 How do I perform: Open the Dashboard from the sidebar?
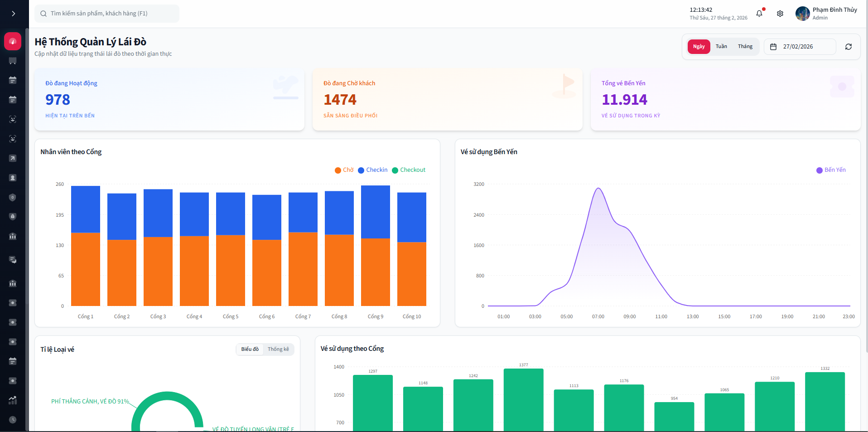click(x=12, y=41)
